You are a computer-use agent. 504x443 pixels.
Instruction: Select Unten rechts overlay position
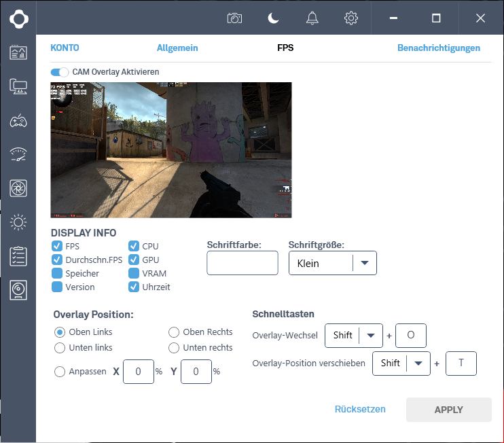174,348
